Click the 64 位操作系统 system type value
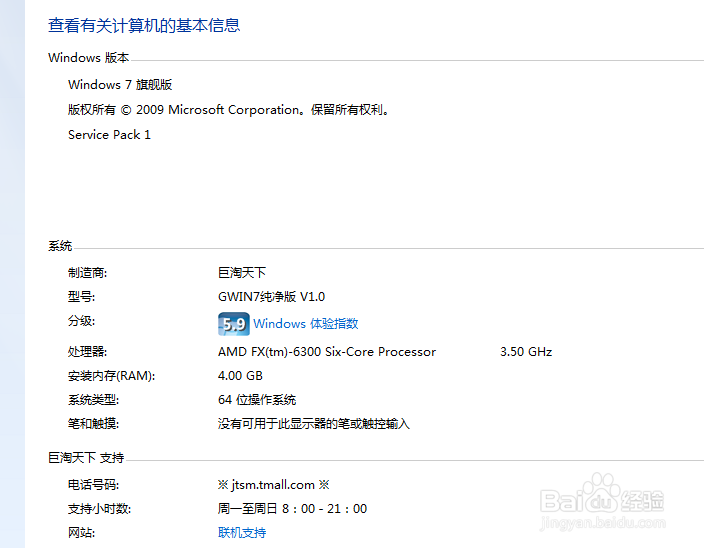704x548 pixels. pyautogui.click(x=257, y=399)
